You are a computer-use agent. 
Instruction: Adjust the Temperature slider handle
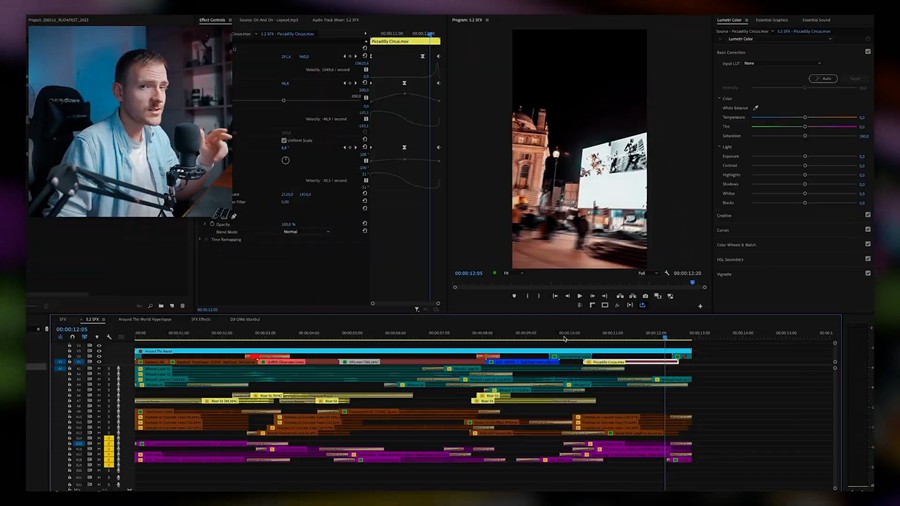(805, 117)
